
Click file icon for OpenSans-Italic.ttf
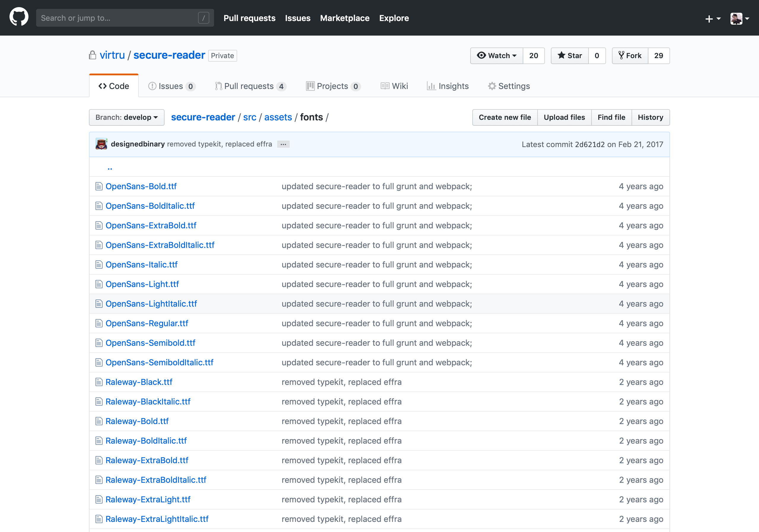[x=99, y=265]
